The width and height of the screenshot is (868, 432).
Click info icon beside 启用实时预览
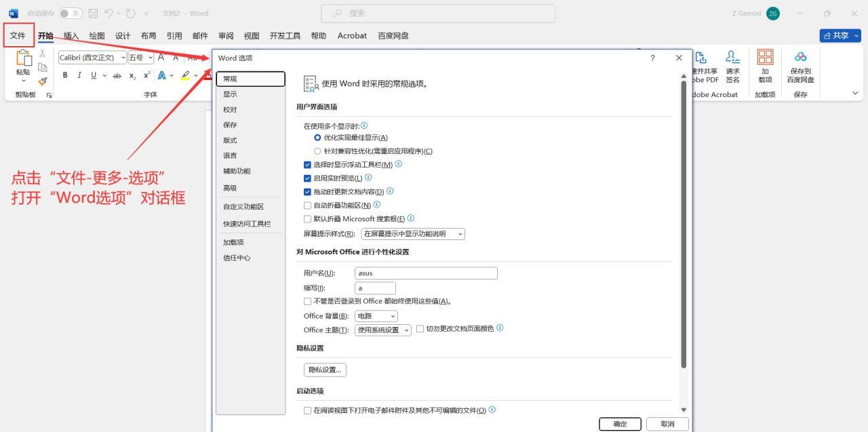point(368,178)
